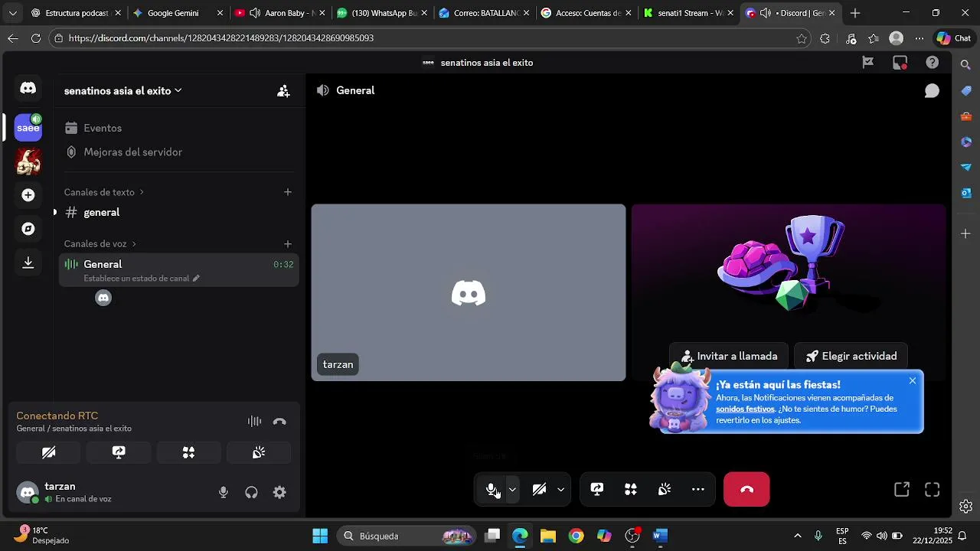980x551 pixels.
Task: Click the connected user avatar under General
Action: pos(103,298)
